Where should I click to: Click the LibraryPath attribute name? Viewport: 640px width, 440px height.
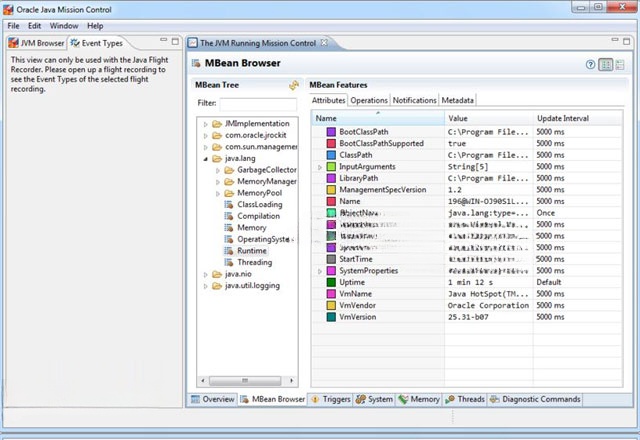point(358,178)
